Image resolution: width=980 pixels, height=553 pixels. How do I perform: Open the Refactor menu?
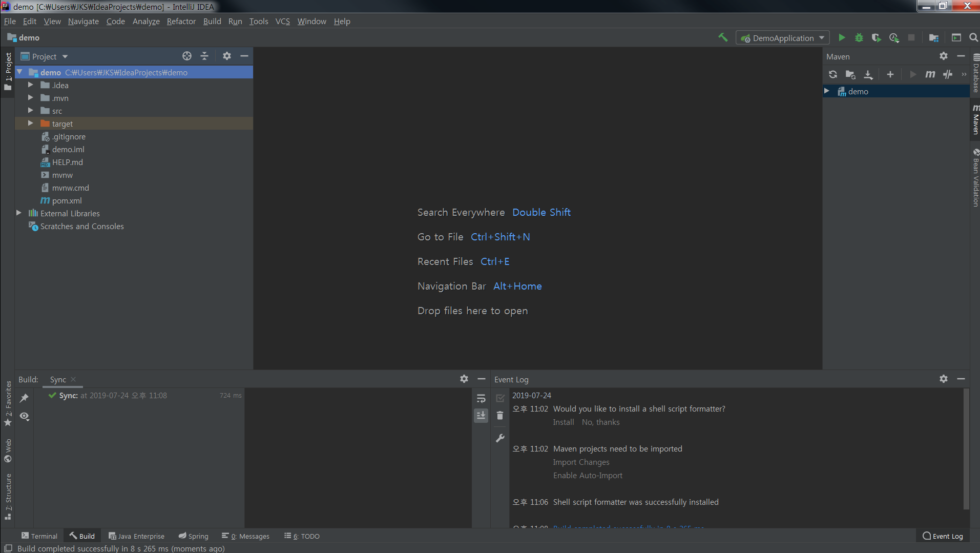click(181, 21)
